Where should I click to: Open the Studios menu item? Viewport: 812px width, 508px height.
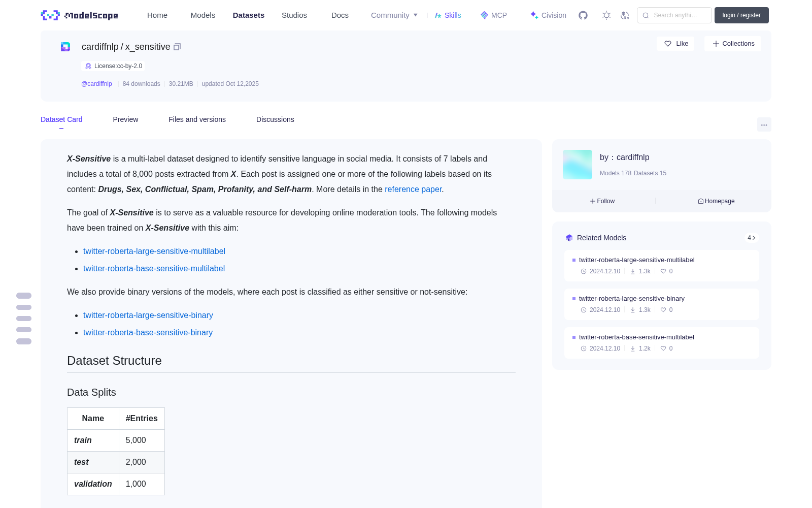[x=294, y=15]
